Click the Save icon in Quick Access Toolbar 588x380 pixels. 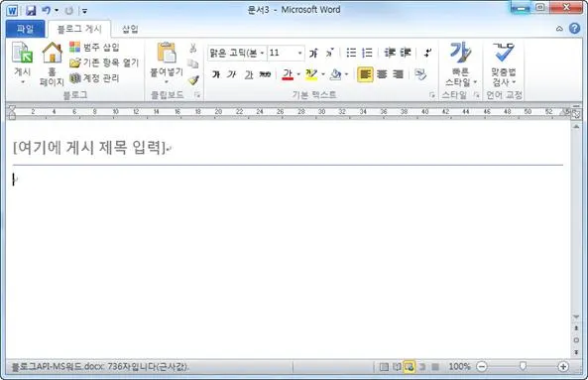(31, 10)
